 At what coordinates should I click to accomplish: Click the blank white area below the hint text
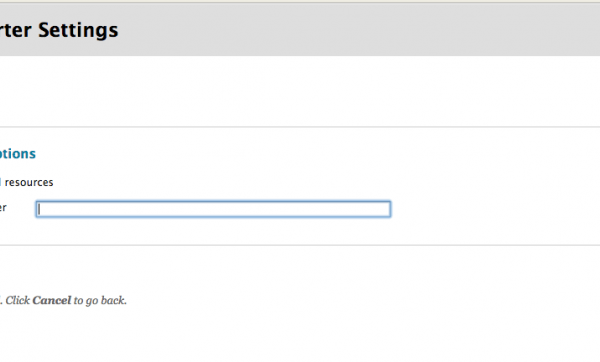click(300, 335)
